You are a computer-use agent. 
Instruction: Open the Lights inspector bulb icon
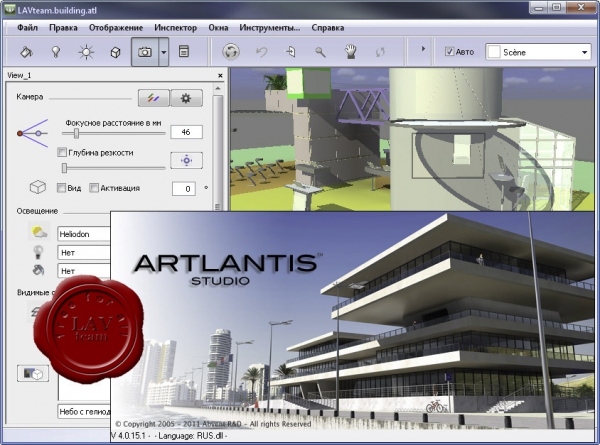(x=56, y=52)
